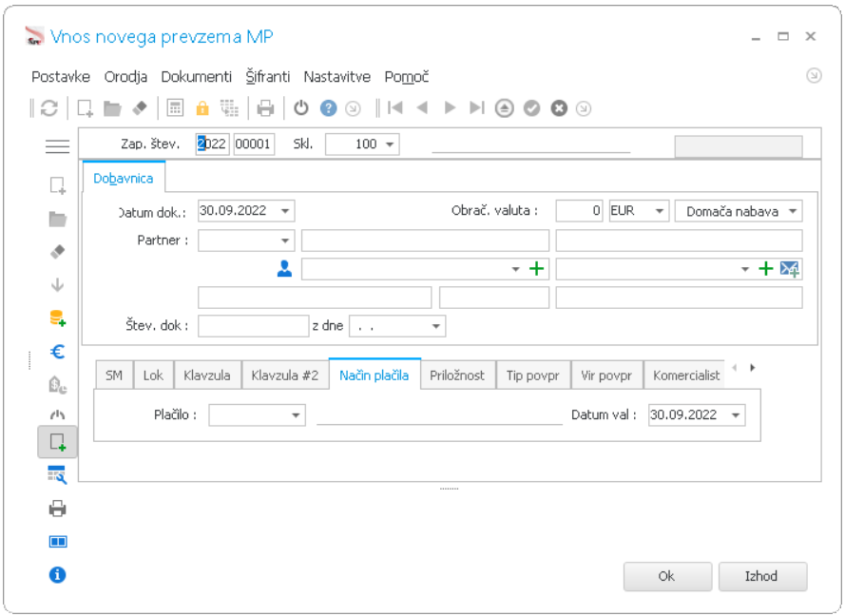Open the z dne date dropdown
Screen dimensions: 845x616
[x=436, y=326]
